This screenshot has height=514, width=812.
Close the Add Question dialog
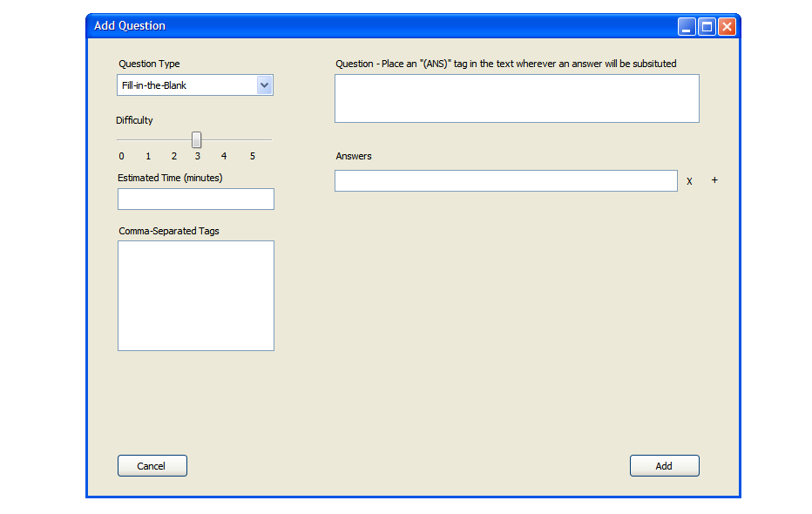727,27
